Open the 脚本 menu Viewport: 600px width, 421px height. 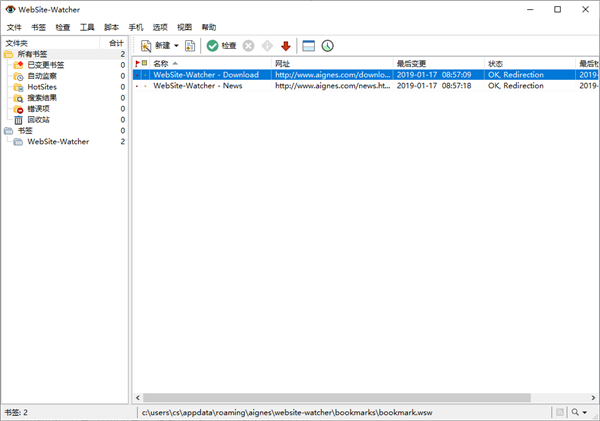pos(111,27)
